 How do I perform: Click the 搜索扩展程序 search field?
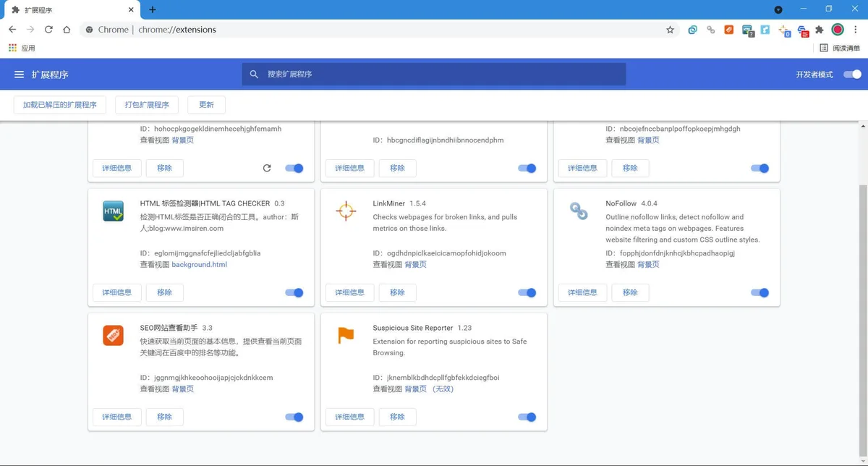(x=434, y=75)
